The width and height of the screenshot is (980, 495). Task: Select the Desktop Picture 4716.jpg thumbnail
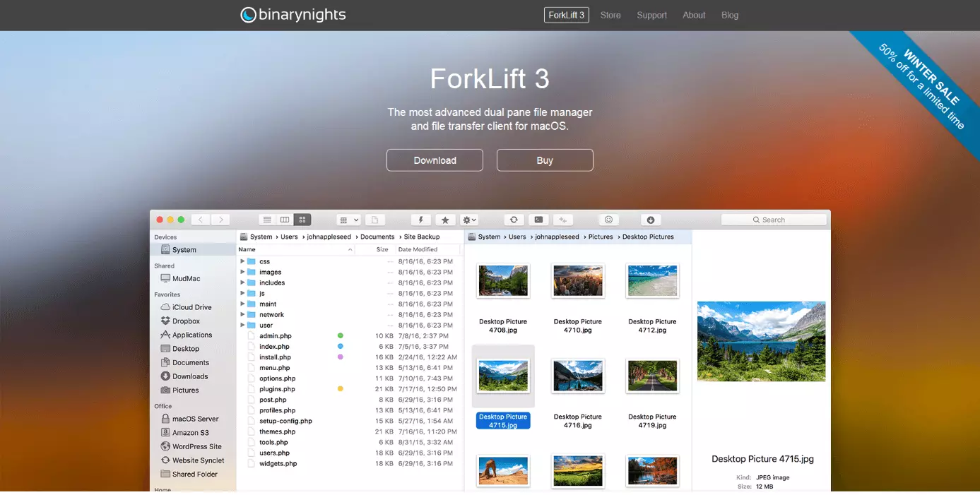click(x=577, y=376)
